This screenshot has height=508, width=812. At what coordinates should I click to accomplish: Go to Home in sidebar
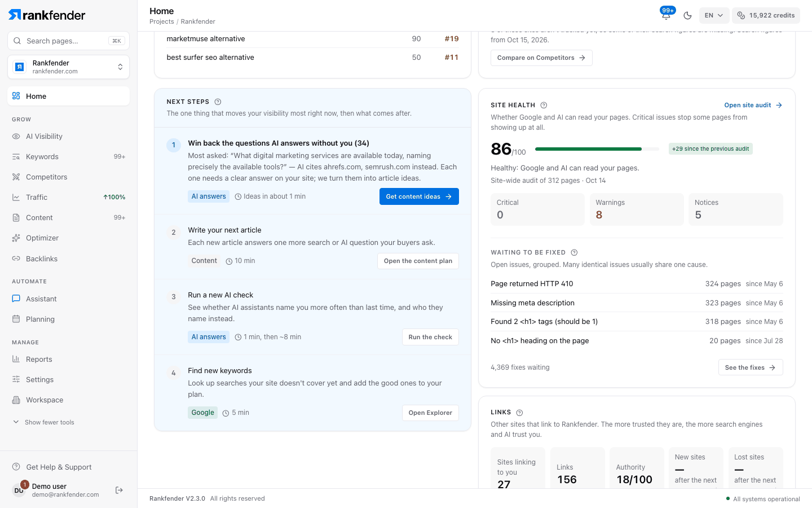click(x=68, y=96)
